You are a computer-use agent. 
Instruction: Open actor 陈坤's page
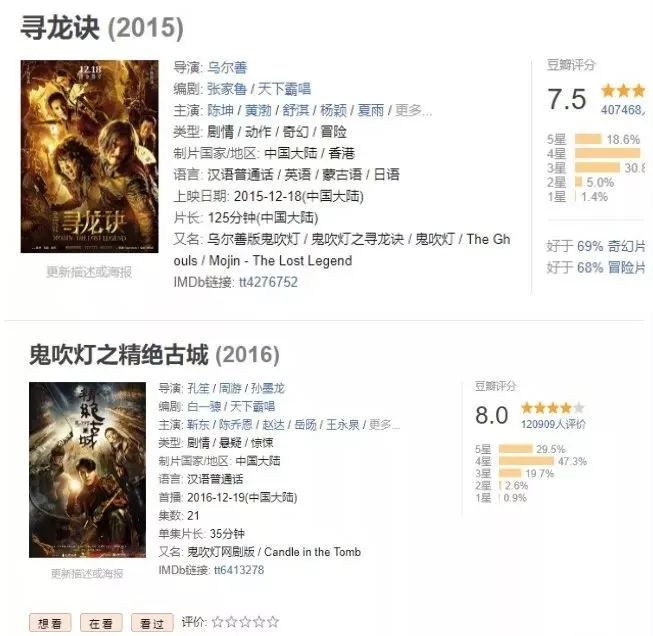[220, 110]
